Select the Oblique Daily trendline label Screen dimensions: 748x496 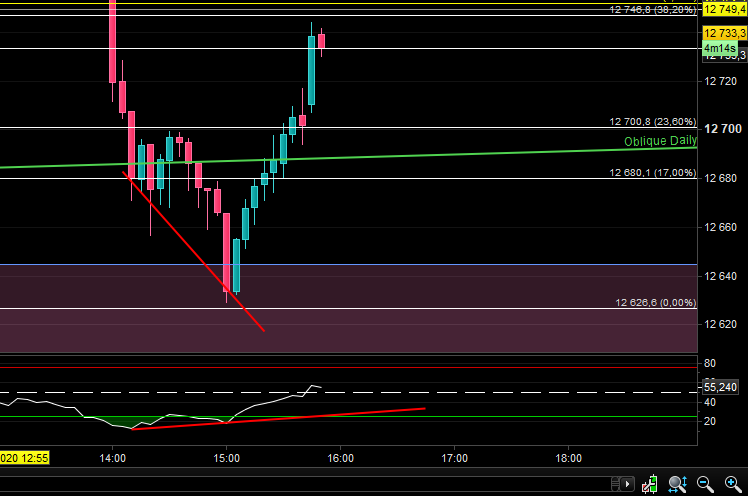(660, 141)
